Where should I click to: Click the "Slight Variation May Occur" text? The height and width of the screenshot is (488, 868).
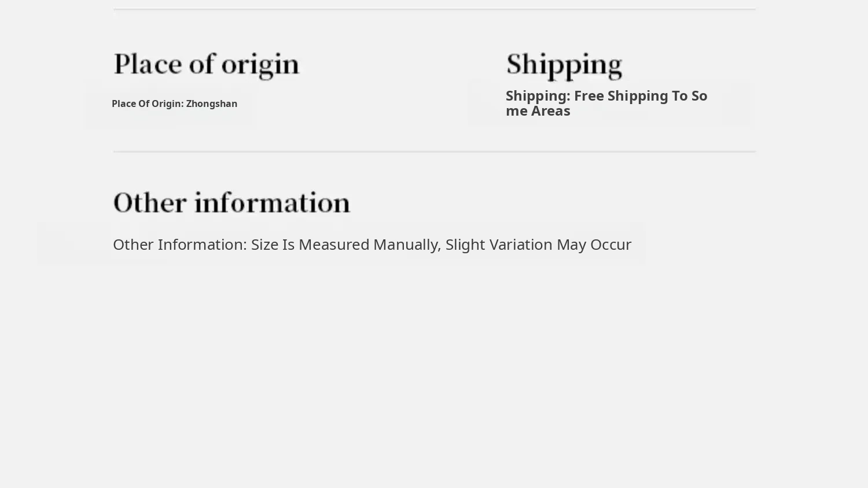tap(538, 245)
